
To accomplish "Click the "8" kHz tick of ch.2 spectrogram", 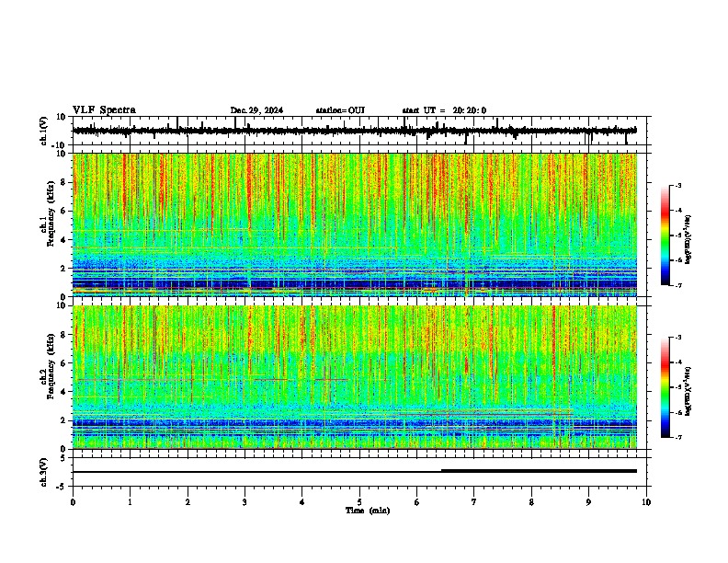I will point(64,335).
